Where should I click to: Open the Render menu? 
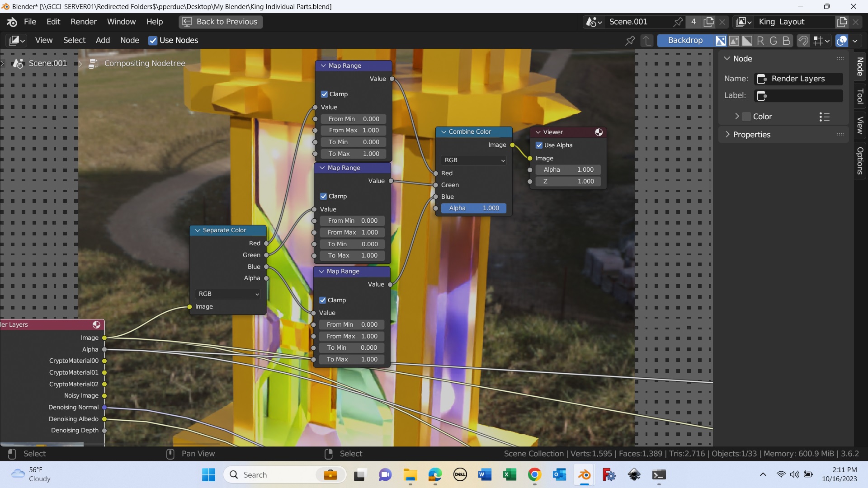83,22
